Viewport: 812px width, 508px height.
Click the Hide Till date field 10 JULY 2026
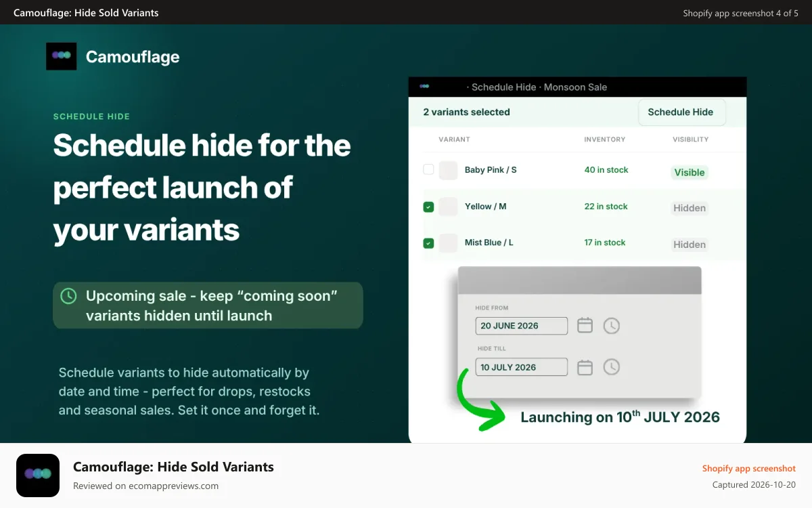522,367
